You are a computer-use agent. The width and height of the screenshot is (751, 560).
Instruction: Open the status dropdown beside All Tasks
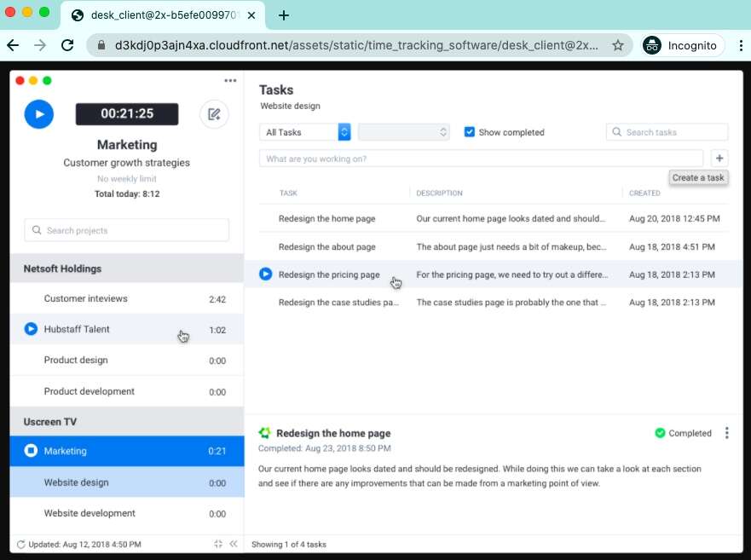tap(403, 131)
